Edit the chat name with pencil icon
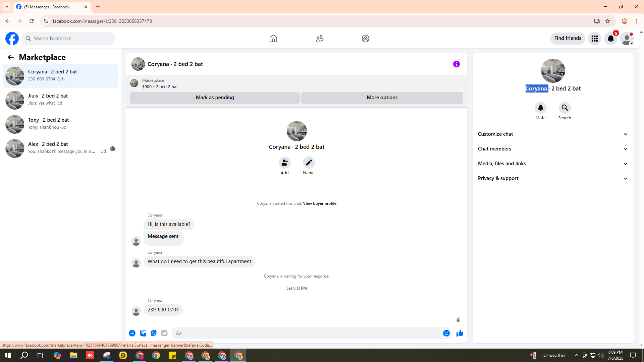This screenshot has height=362, width=644. tap(309, 163)
